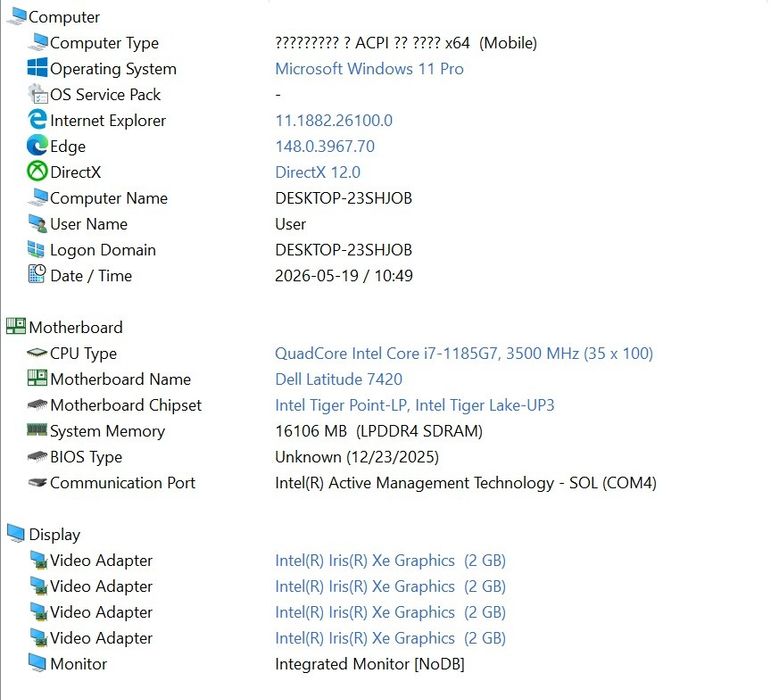Select the Computer Name field label
The image size is (779, 700).
pyautogui.click(x=109, y=198)
